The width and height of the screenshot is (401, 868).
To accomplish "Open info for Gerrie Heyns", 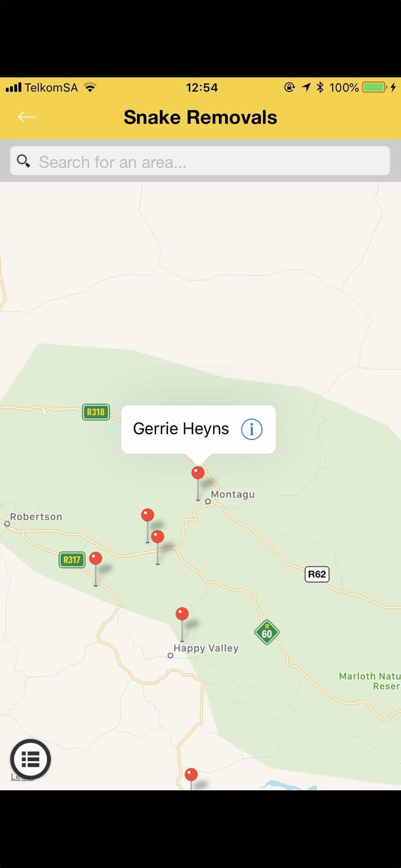I will click(x=252, y=429).
